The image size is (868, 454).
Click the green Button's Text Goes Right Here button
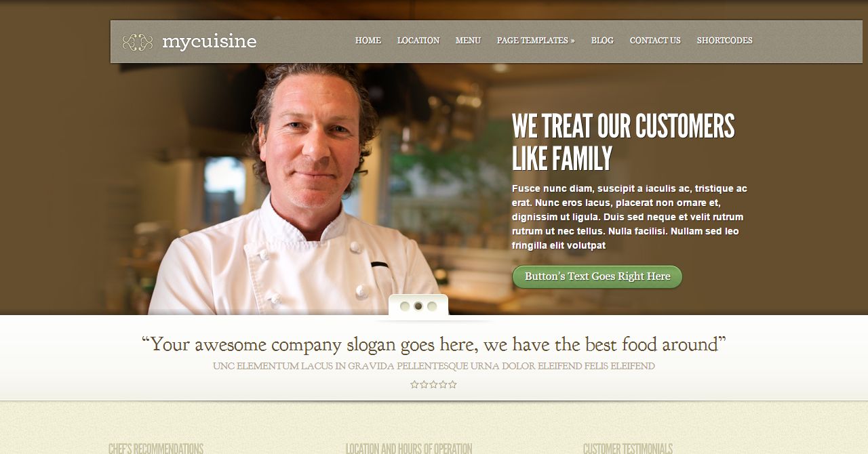[x=597, y=276]
